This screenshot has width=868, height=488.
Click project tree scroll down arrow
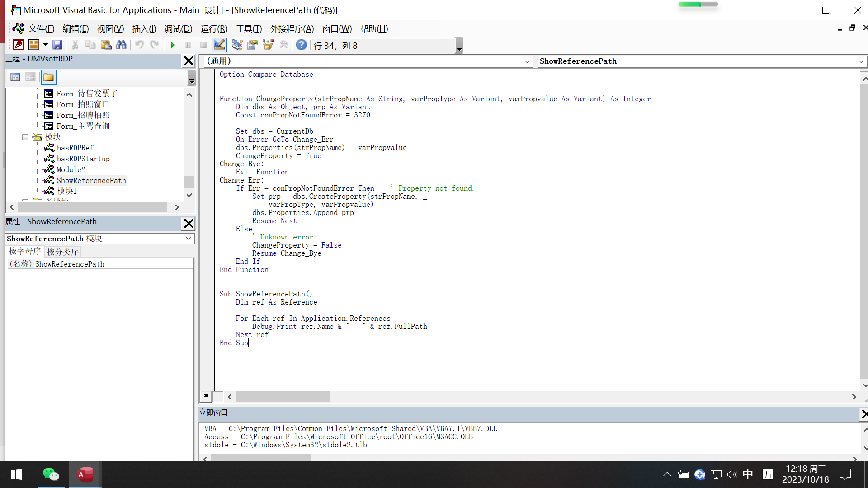coord(189,195)
